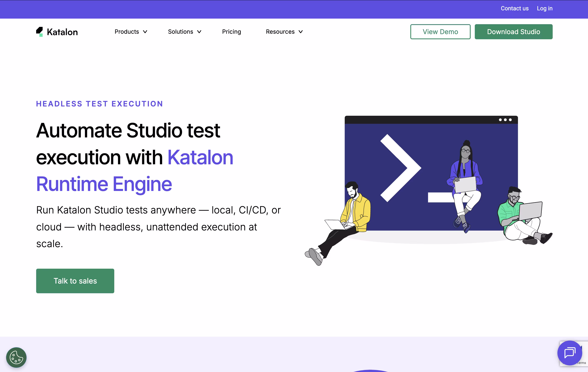Image resolution: width=588 pixels, height=372 pixels.
Task: Open the cookie preferences icon
Action: point(16,357)
